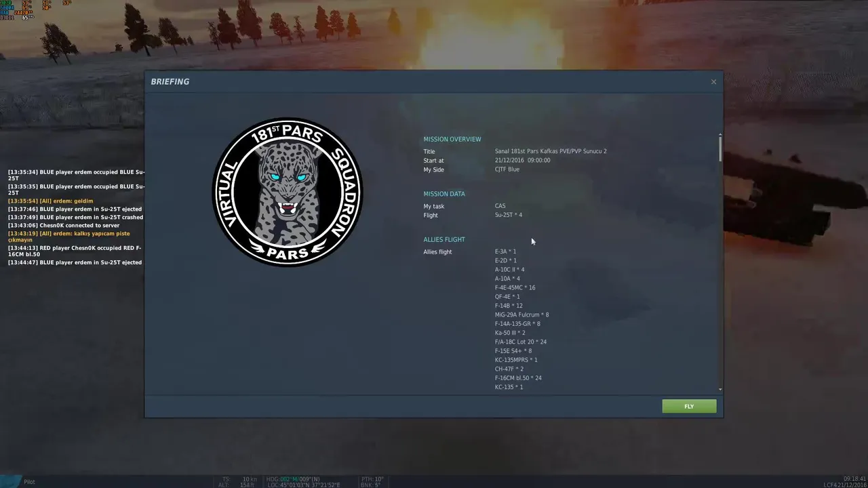The image size is (868, 488).
Task: Click the scrollbar down arrow in Briefing
Action: [x=720, y=390]
